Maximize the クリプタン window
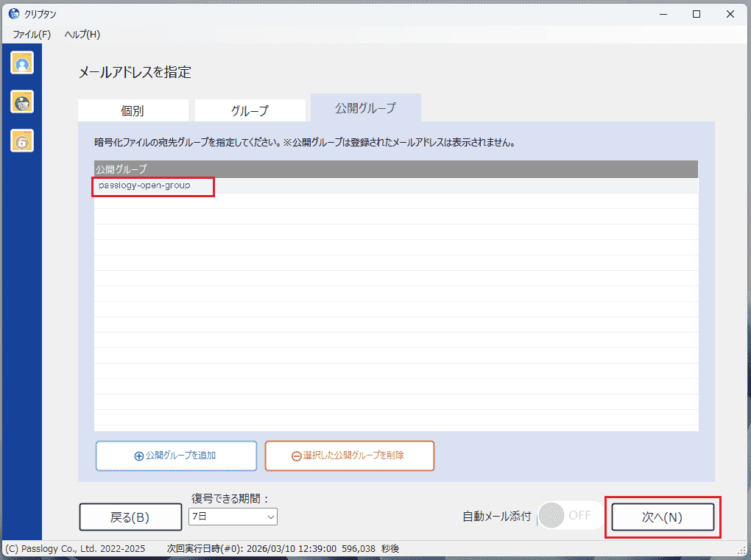Image resolution: width=751 pixels, height=560 pixels. coord(696,14)
